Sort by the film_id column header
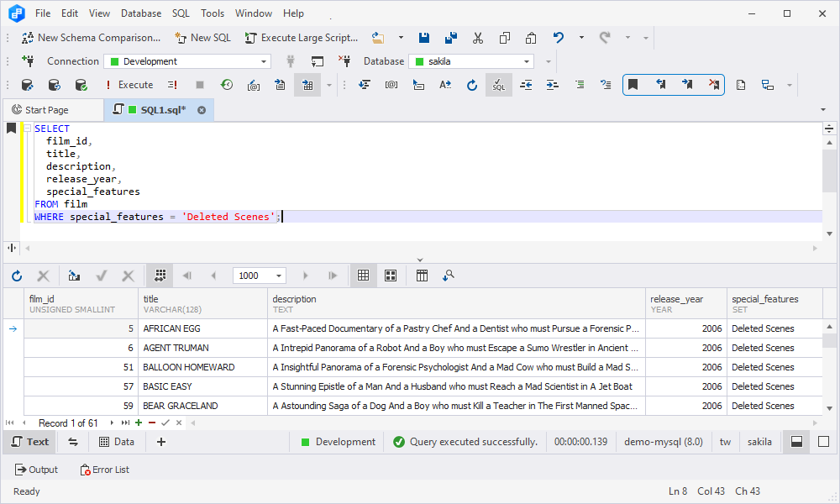Image resolution: width=840 pixels, height=504 pixels. pos(81,304)
